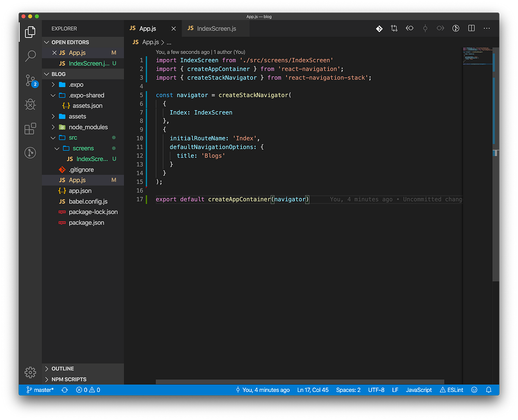518x420 pixels.
Task: Click the feedback smiley in the status bar
Action: tap(474, 390)
